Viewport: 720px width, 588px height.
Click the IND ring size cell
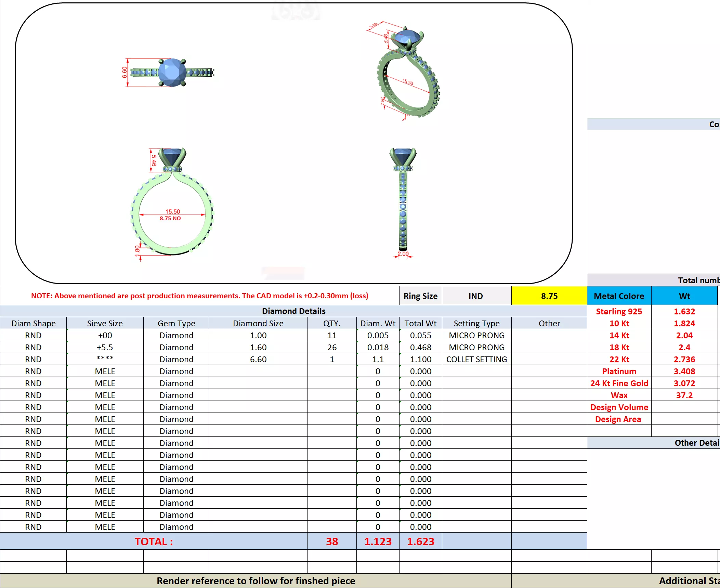point(475,296)
